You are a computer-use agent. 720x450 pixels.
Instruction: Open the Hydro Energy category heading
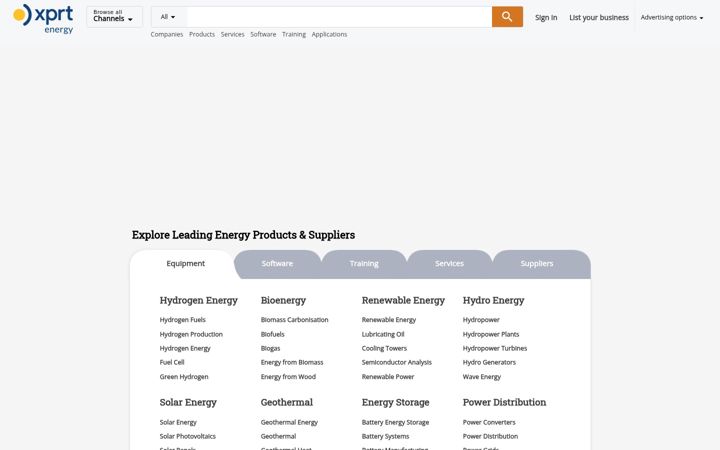point(494,300)
